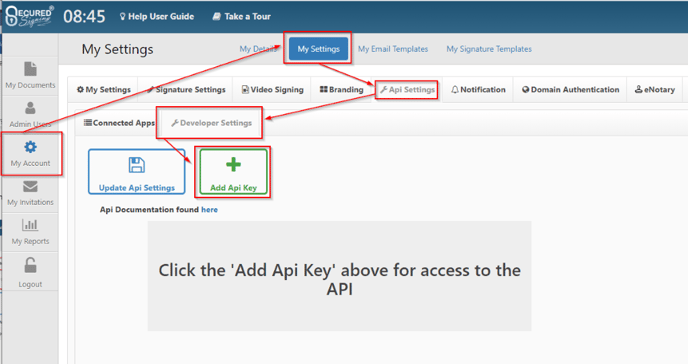Image resolution: width=688 pixels, height=364 pixels.
Task: Click the floppy disk save icon
Action: tap(136, 165)
